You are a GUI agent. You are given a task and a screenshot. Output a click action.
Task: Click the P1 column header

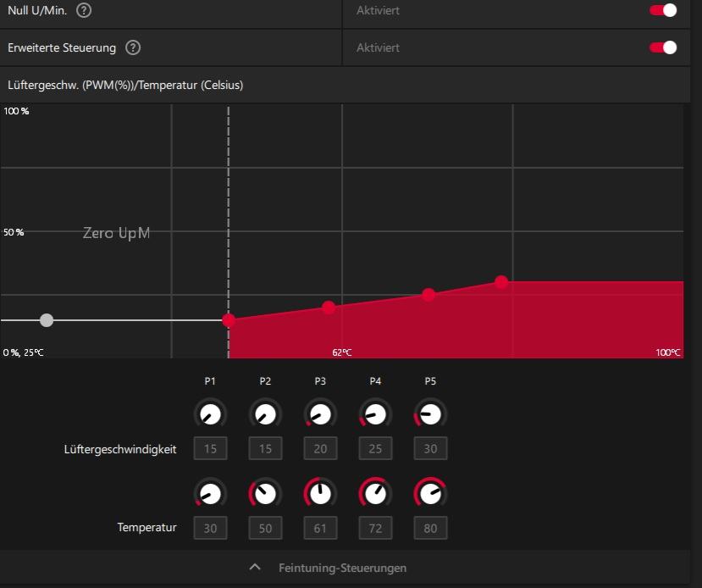click(x=210, y=381)
